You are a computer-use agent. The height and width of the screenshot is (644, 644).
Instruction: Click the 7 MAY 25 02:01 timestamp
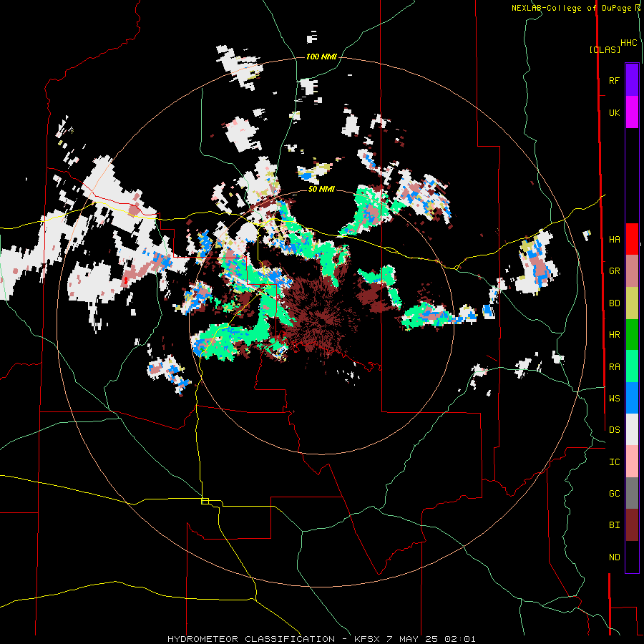click(431, 639)
